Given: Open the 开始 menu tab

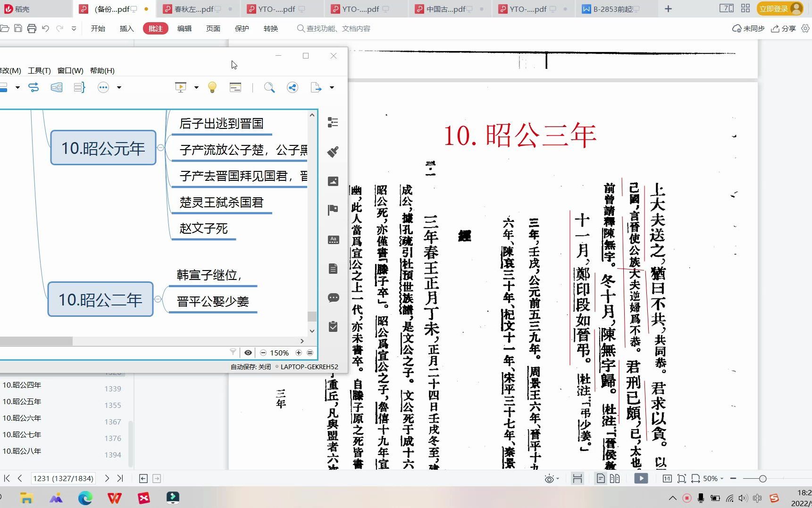Looking at the screenshot, I should pyautogui.click(x=98, y=29).
